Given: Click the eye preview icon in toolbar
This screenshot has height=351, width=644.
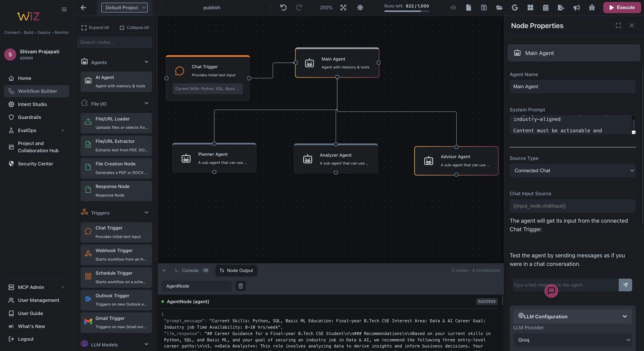Looking at the screenshot, I should click(453, 7).
